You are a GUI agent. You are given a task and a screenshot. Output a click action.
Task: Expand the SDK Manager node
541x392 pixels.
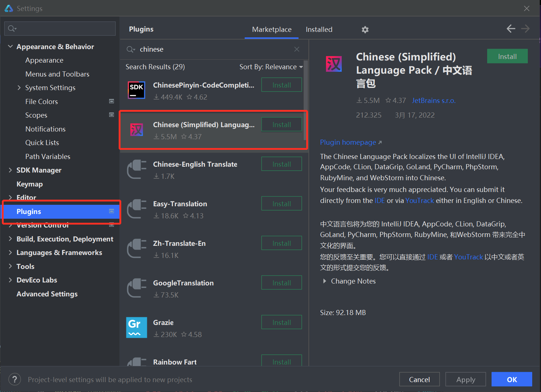[x=10, y=170]
